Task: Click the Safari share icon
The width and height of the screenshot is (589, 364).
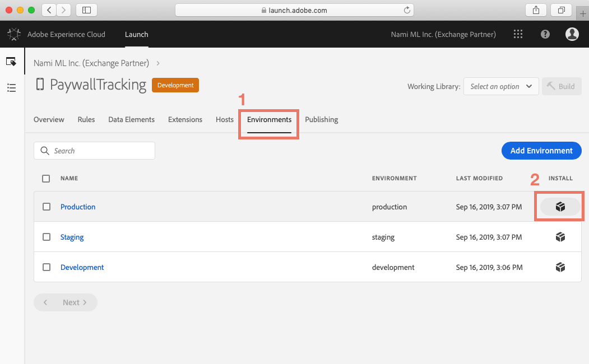Action: tap(536, 10)
